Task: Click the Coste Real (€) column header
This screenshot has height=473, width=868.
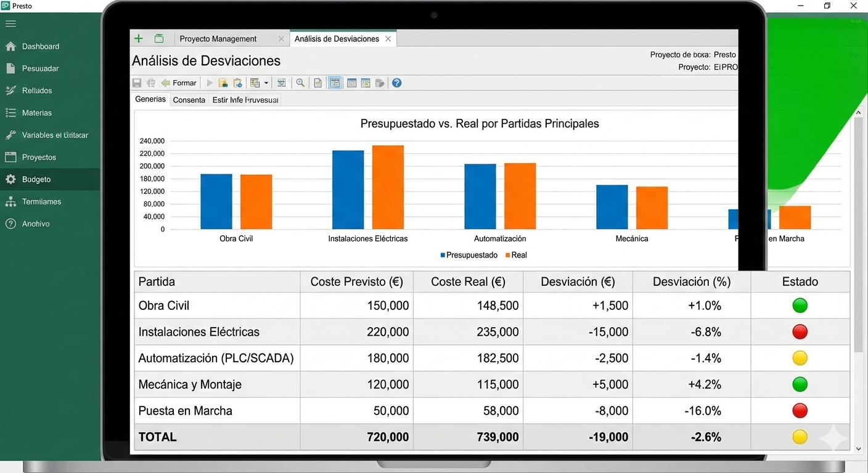Action: (x=469, y=281)
